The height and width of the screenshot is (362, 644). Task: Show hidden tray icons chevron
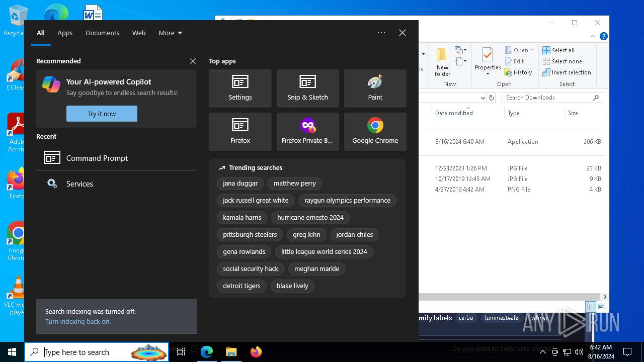point(543,352)
